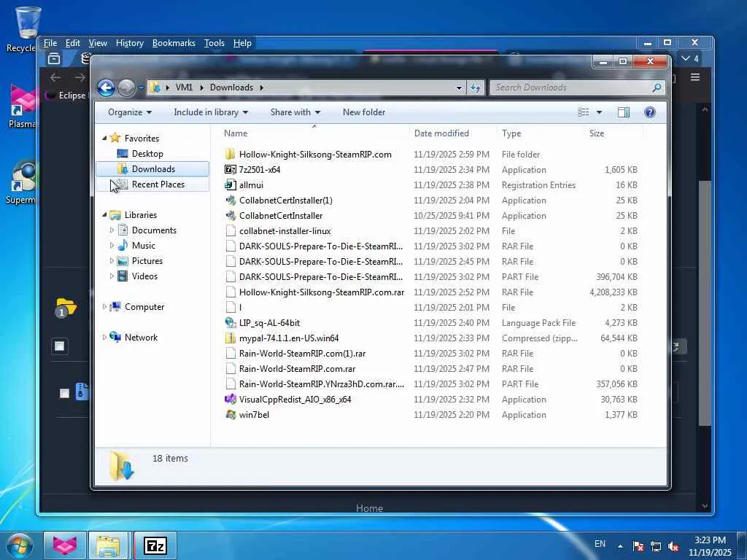Open the Bookmarks menu in browser window
The image size is (747, 560).
[174, 43]
